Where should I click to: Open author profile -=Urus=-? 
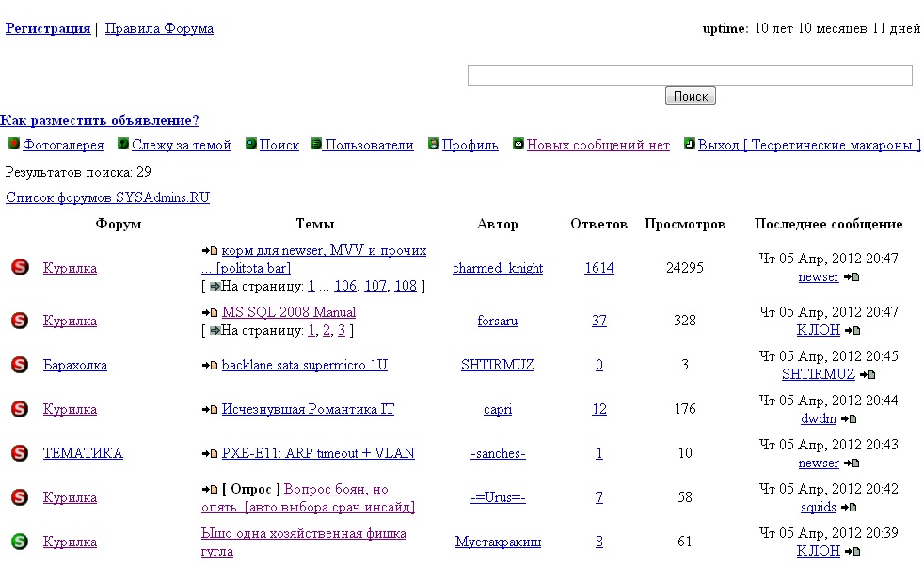click(x=498, y=497)
